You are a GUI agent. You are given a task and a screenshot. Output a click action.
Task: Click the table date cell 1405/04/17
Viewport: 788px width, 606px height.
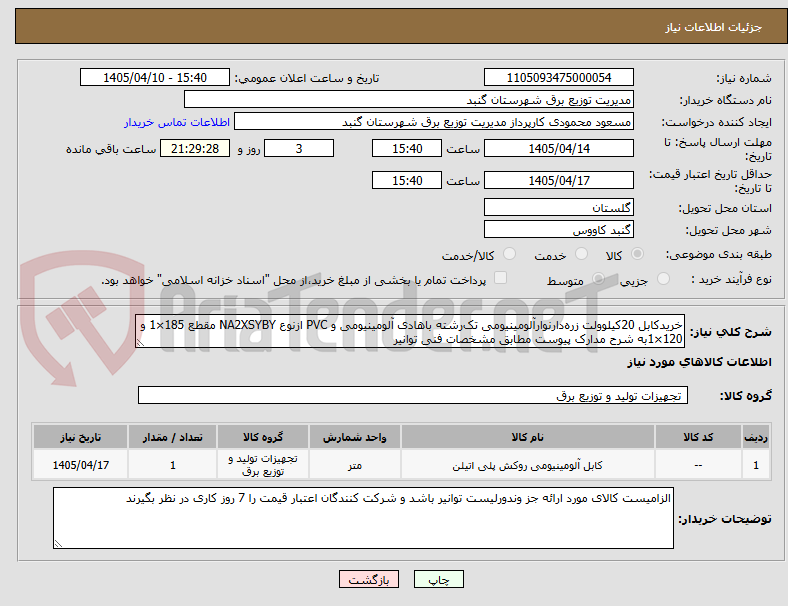coord(80,465)
